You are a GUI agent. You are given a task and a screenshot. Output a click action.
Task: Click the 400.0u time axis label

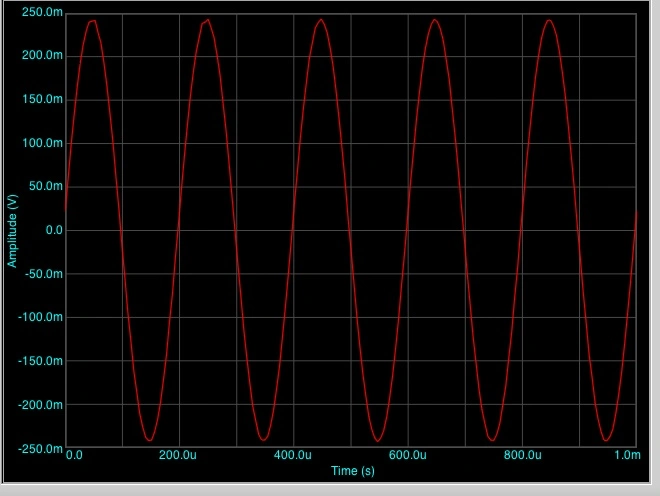(x=293, y=455)
